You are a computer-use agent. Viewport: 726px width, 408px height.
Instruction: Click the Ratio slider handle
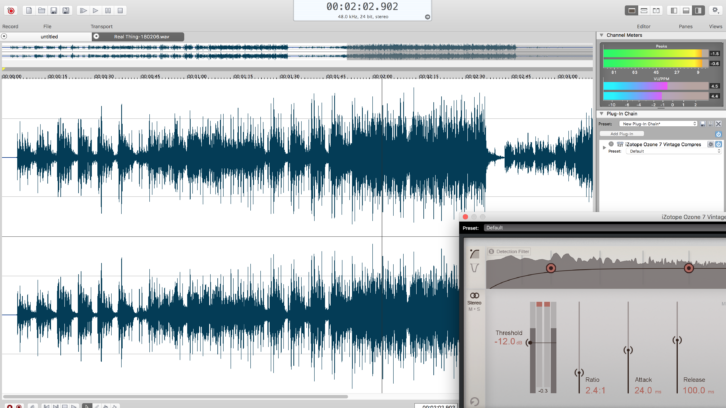coord(579,373)
